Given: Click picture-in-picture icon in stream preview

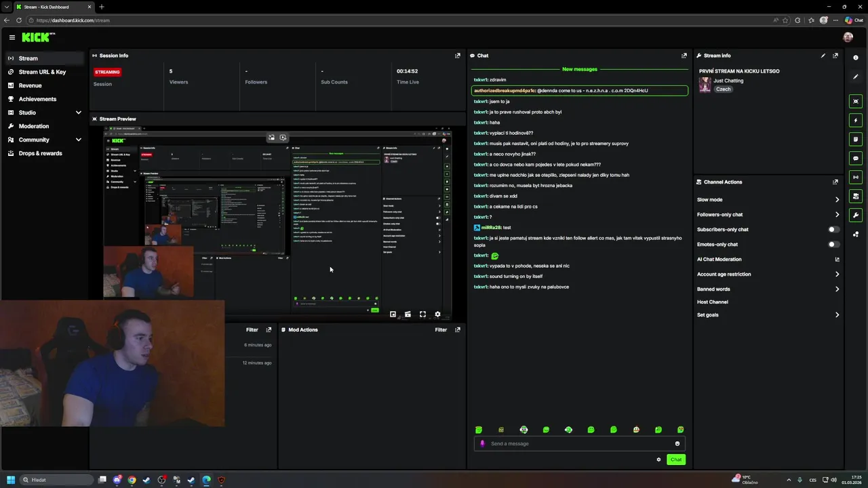Looking at the screenshot, I should 393,314.
